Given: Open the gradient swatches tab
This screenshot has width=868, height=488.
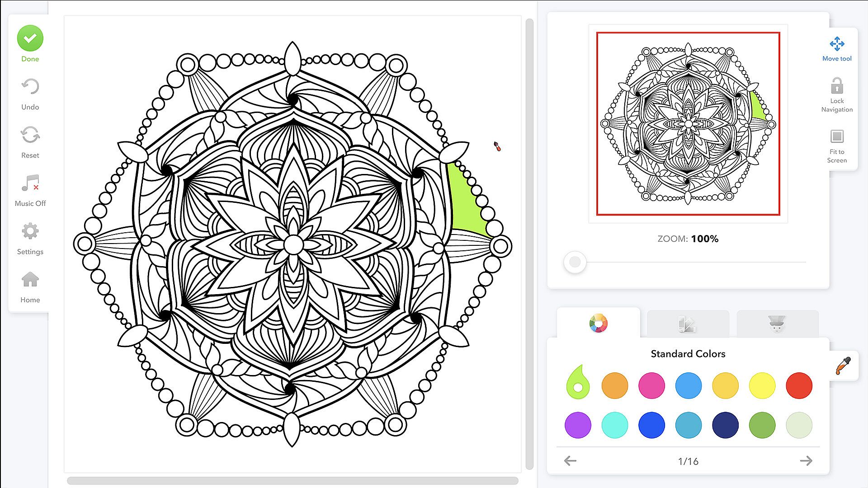Looking at the screenshot, I should pyautogui.click(x=687, y=324).
